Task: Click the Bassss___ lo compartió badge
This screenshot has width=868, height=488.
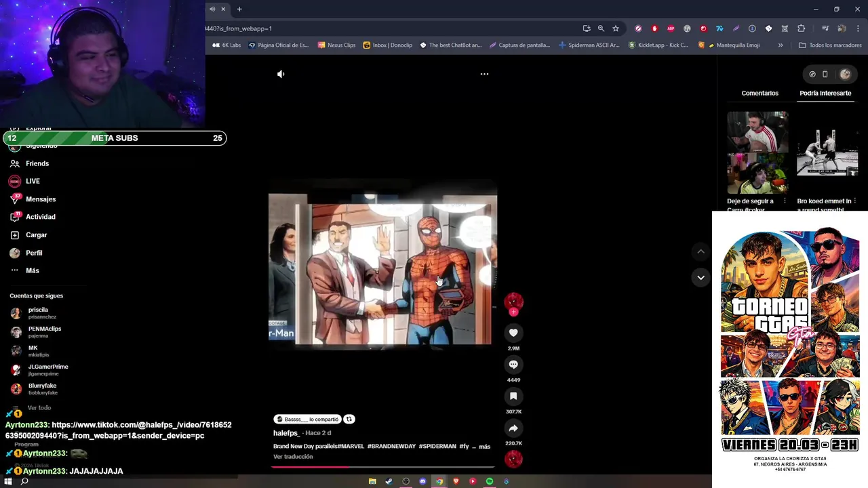Action: tap(307, 419)
